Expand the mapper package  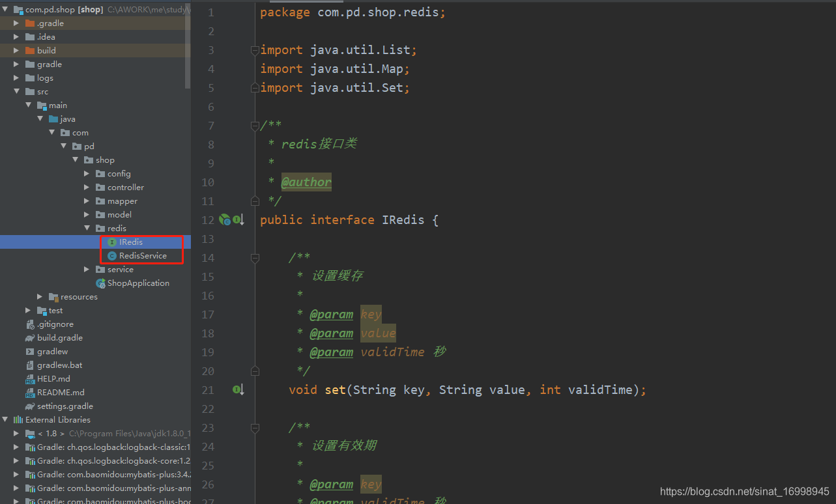[87, 201]
